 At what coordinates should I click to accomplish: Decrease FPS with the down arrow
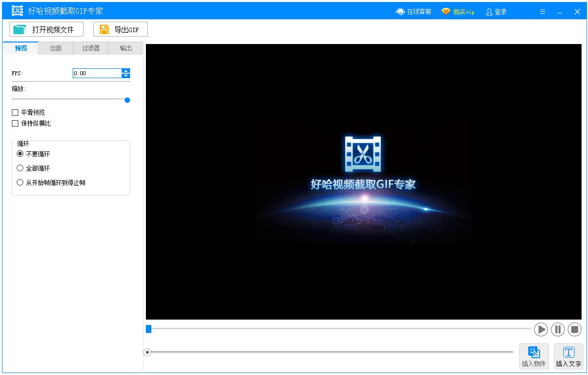(x=126, y=76)
